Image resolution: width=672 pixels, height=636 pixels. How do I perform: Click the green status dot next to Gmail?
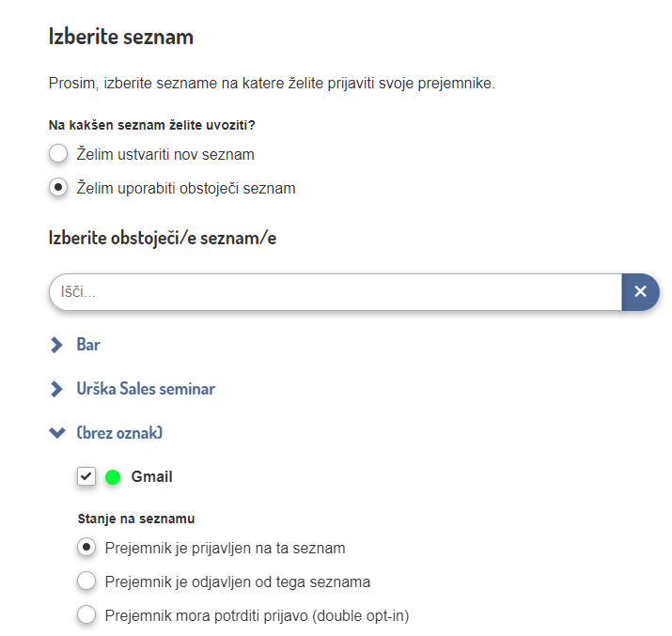[x=114, y=477]
